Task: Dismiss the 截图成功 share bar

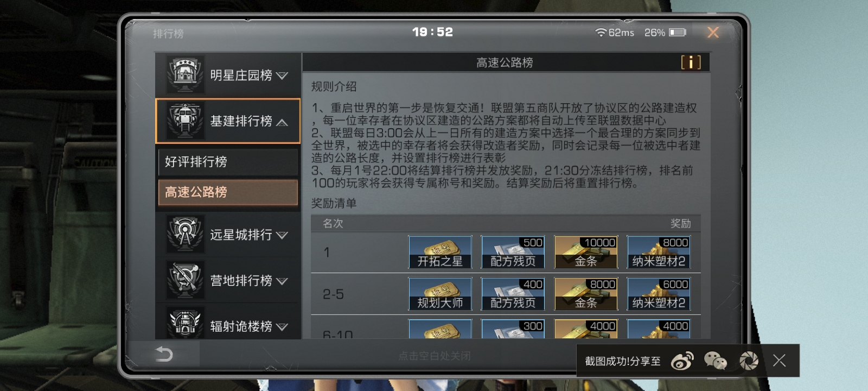Action: [780, 361]
